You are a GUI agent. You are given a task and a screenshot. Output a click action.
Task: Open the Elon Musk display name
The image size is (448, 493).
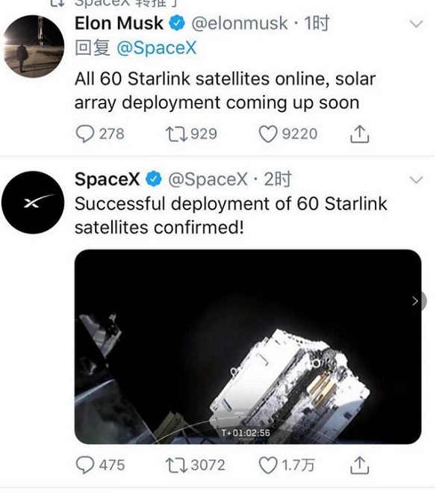[119, 23]
